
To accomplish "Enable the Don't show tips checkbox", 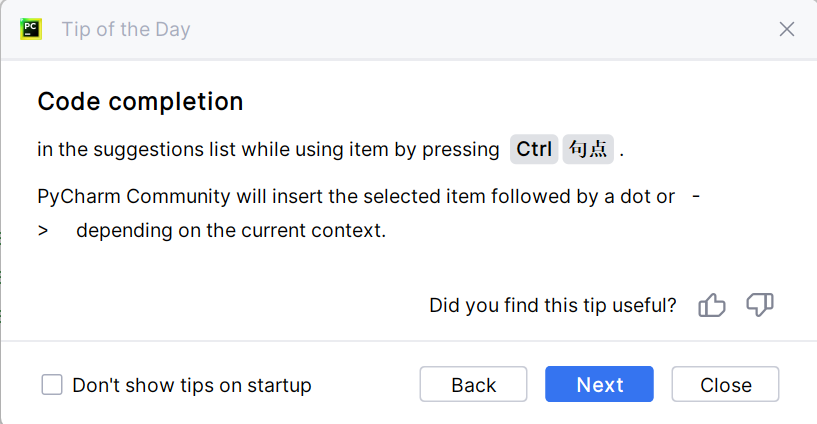I will pos(52,385).
